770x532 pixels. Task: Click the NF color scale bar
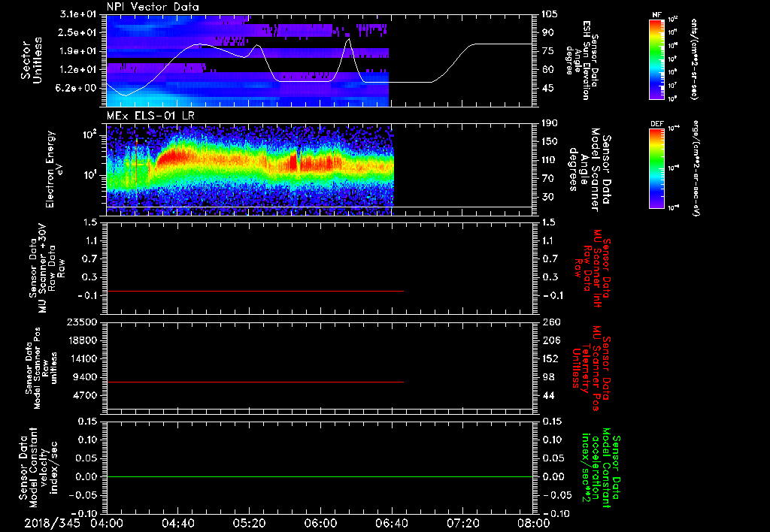(x=656, y=59)
